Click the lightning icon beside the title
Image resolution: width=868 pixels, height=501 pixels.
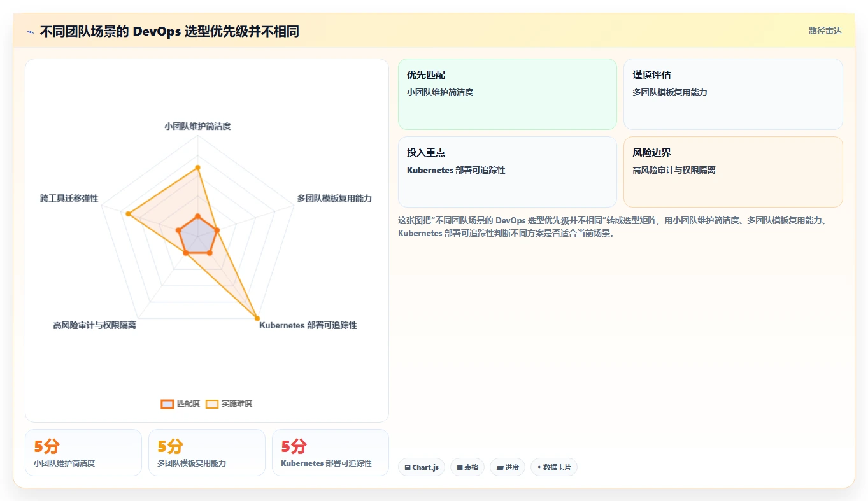pyautogui.click(x=31, y=32)
